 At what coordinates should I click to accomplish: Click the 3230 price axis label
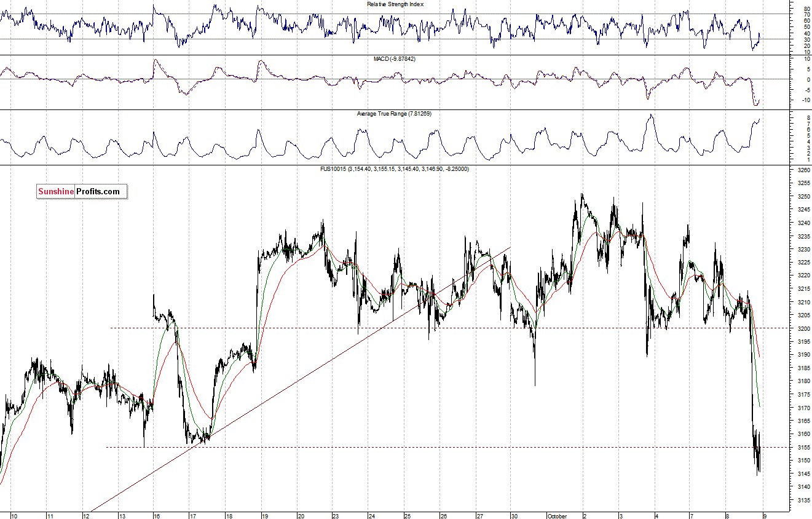tap(803, 250)
